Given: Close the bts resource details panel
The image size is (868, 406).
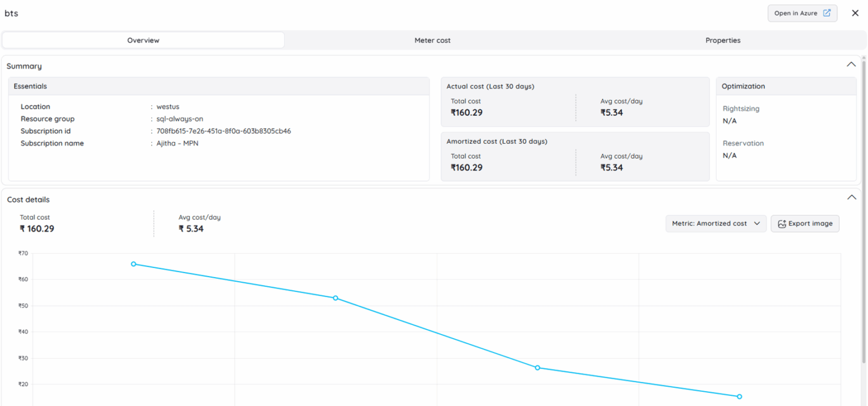Looking at the screenshot, I should point(855,13).
